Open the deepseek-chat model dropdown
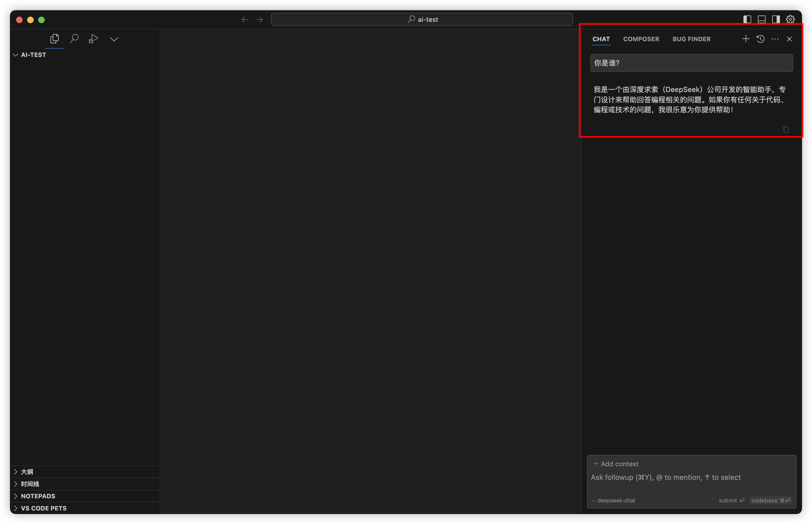 point(613,500)
